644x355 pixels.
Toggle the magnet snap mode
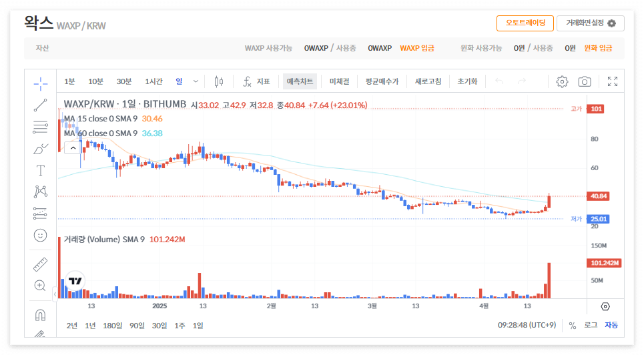[x=40, y=315]
